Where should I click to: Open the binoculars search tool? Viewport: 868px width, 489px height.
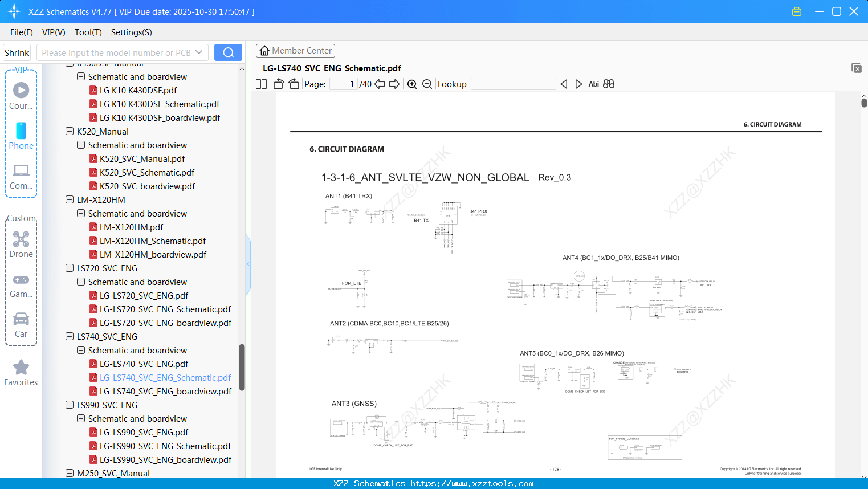click(x=608, y=84)
